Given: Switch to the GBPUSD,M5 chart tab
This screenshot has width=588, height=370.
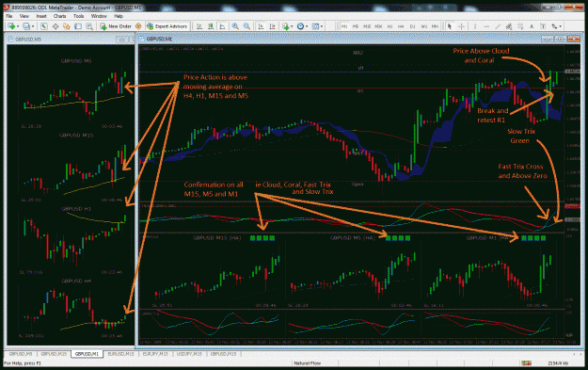Looking at the screenshot, I should [x=21, y=354].
